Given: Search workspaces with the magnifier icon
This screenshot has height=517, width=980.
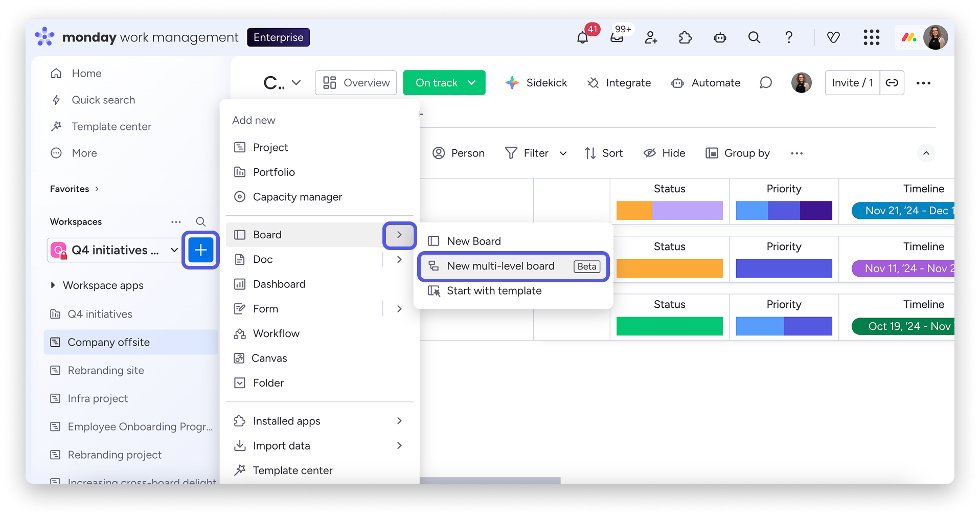Looking at the screenshot, I should pyautogui.click(x=201, y=221).
